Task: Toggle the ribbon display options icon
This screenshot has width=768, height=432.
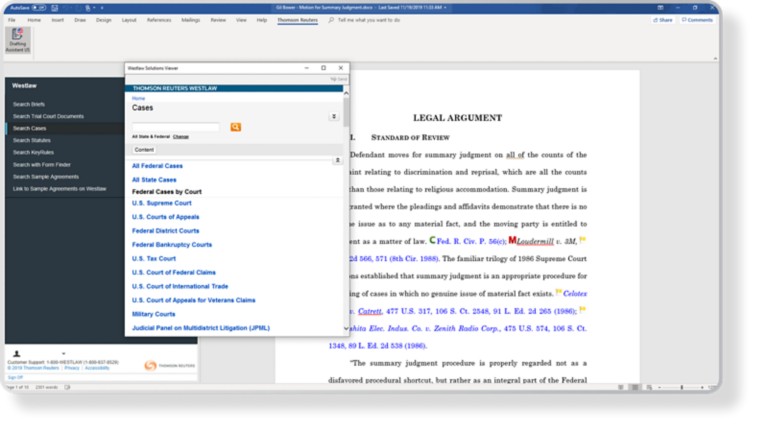Action: [x=660, y=8]
